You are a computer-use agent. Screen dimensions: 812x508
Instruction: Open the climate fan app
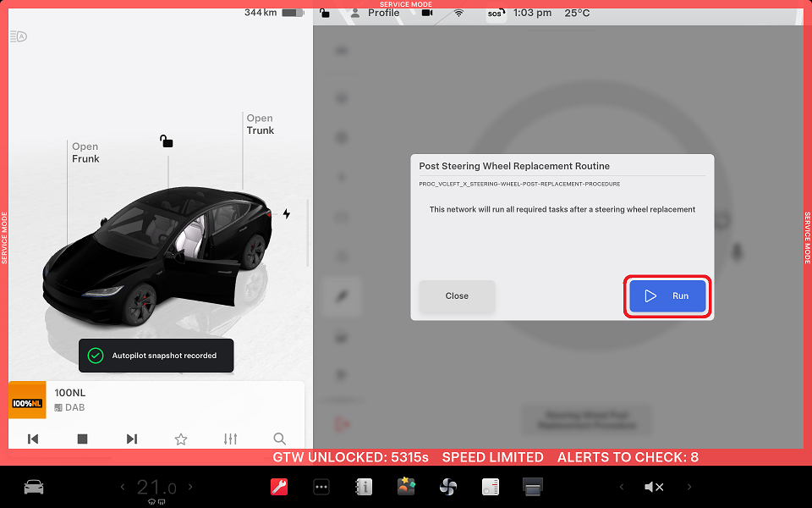448,487
